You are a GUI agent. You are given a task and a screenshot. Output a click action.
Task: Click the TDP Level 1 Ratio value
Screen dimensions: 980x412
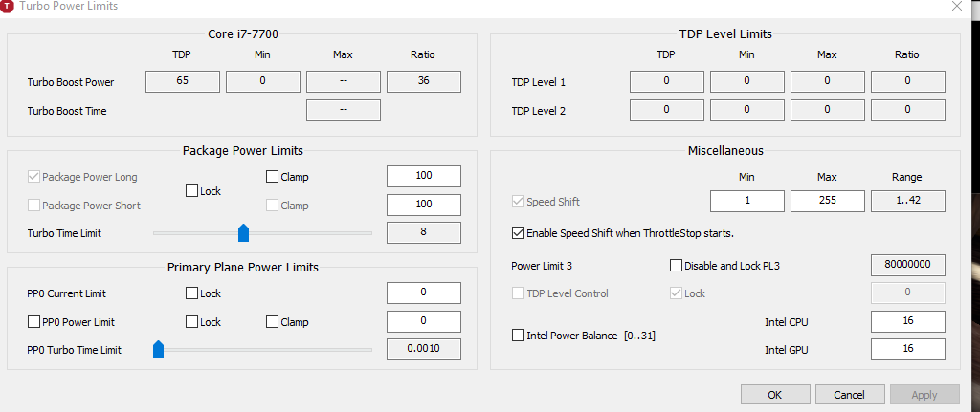[x=907, y=82]
